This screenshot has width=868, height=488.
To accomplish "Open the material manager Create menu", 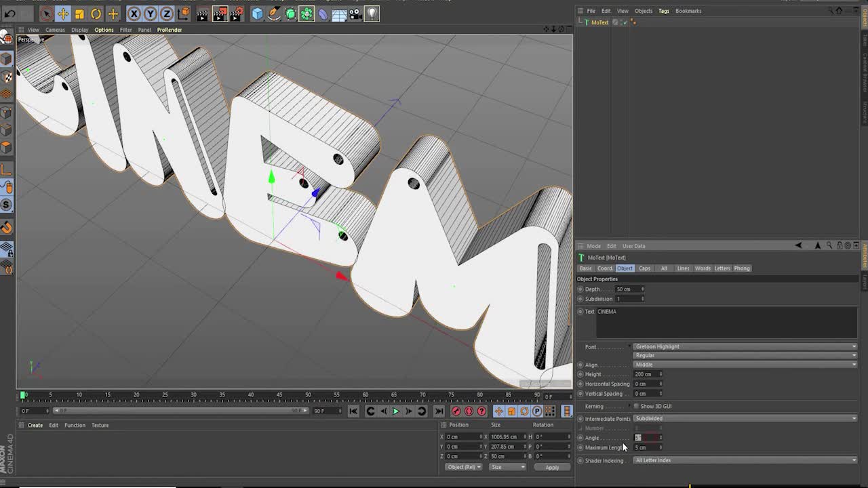I will [x=35, y=426].
